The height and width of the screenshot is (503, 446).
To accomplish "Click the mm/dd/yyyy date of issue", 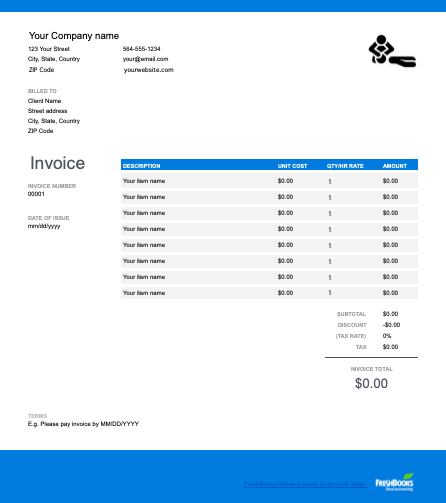I will tap(44, 226).
